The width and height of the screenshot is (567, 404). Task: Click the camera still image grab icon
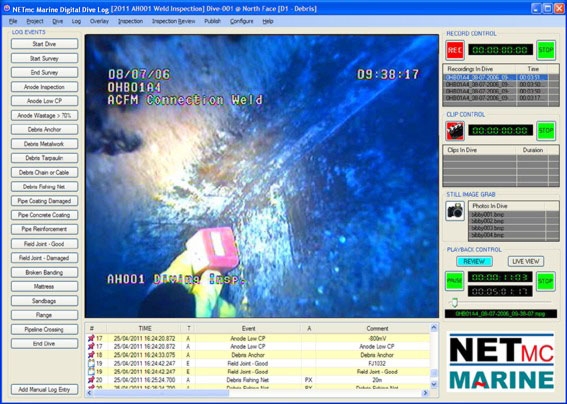455,211
